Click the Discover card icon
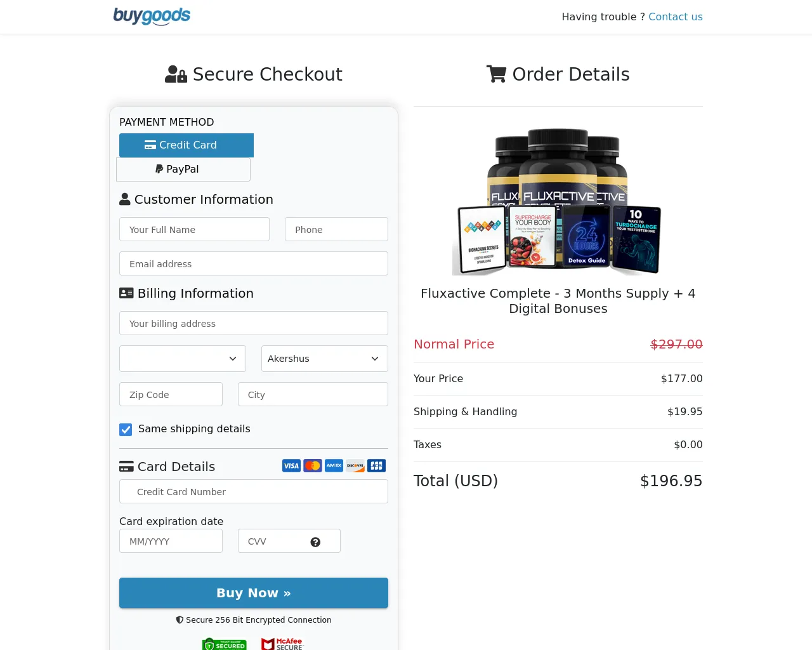812x650 pixels. [x=355, y=466]
